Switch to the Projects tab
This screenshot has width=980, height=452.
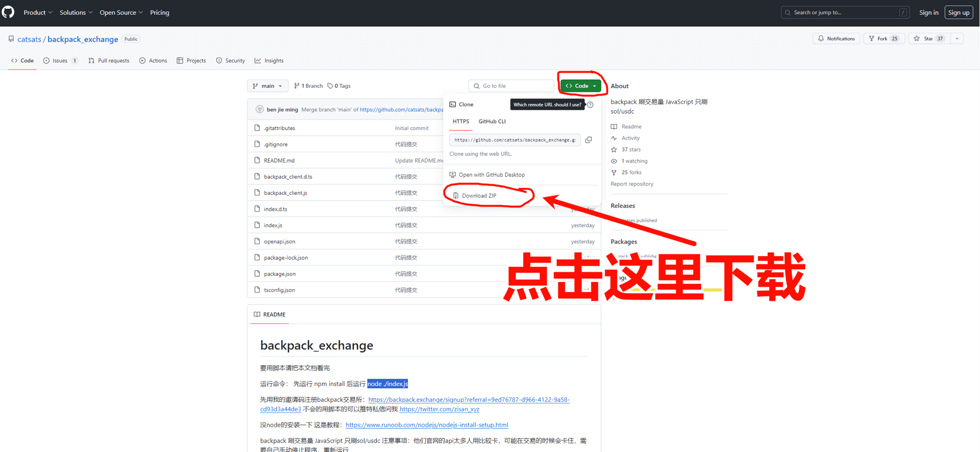click(x=191, y=61)
